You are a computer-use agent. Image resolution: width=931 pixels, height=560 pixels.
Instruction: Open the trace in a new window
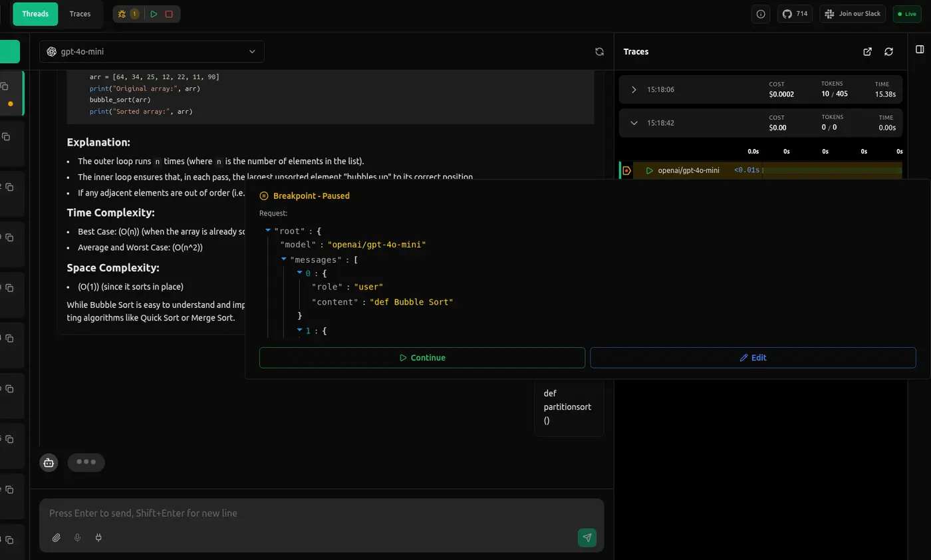coord(867,51)
